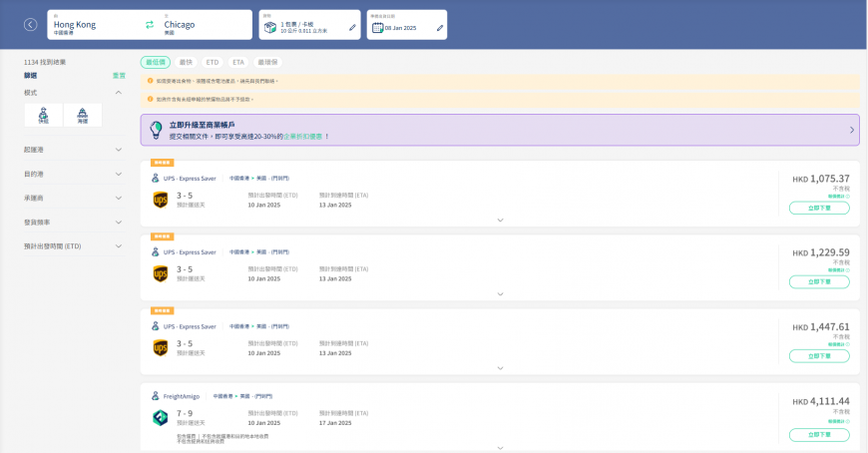868x453 pixels.
Task: Expand details of the HKD 1,075.37 quote
Action: coord(501,220)
